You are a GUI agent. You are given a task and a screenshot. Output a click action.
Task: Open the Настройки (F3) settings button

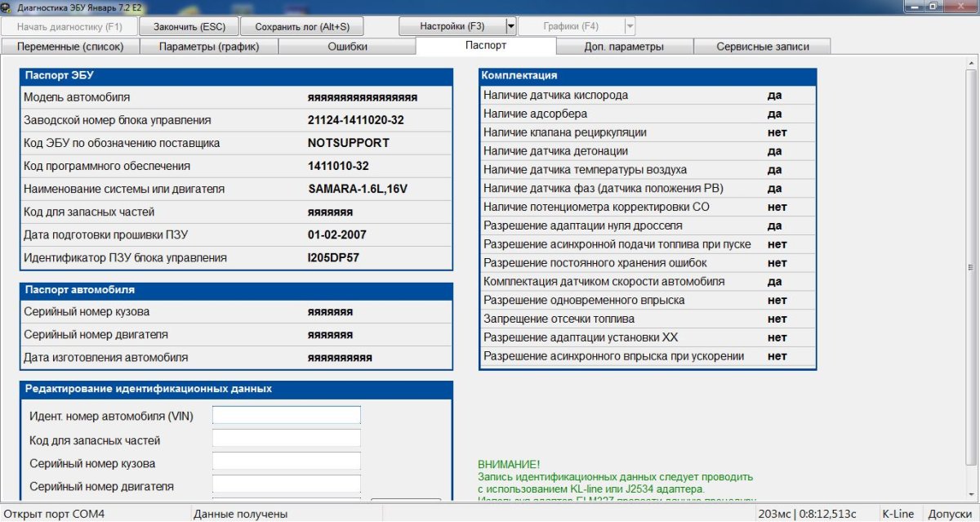point(452,26)
